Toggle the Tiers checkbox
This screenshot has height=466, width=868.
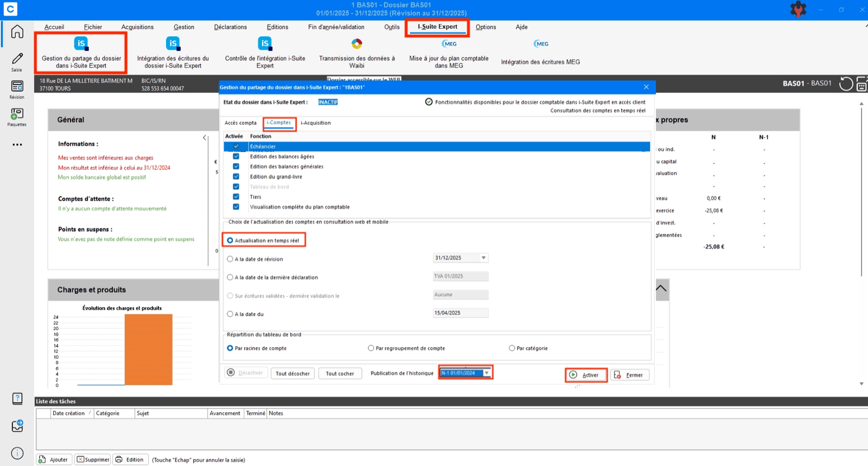pyautogui.click(x=236, y=196)
